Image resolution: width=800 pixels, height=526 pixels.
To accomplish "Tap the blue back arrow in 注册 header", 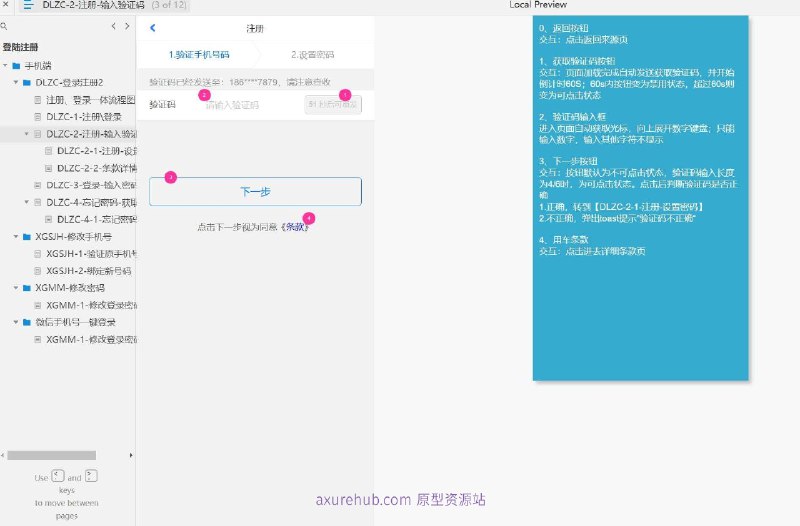I will pos(153,28).
